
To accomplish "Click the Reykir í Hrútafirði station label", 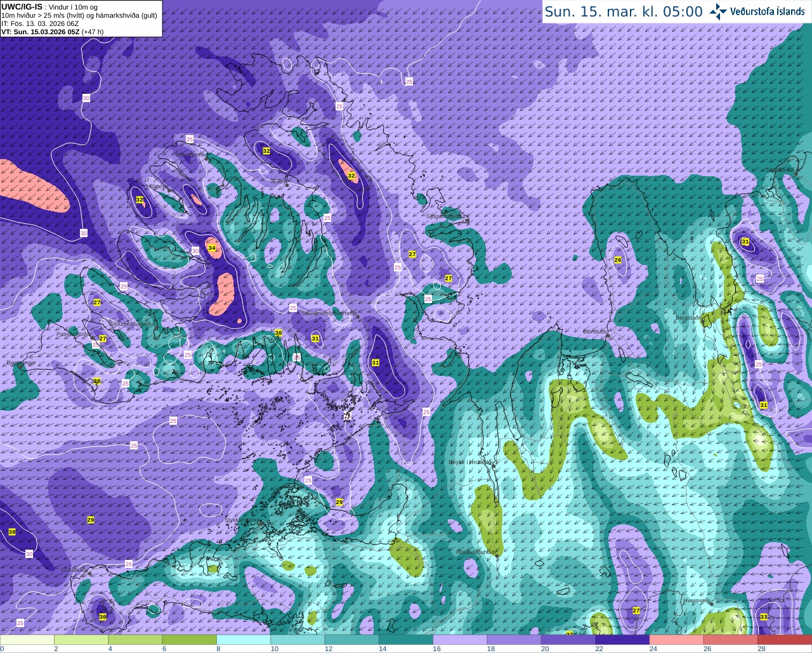I will point(471,462).
